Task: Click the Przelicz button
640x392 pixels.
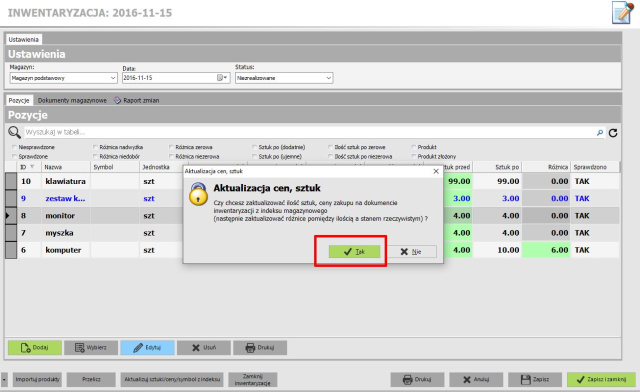Action: 91,379
